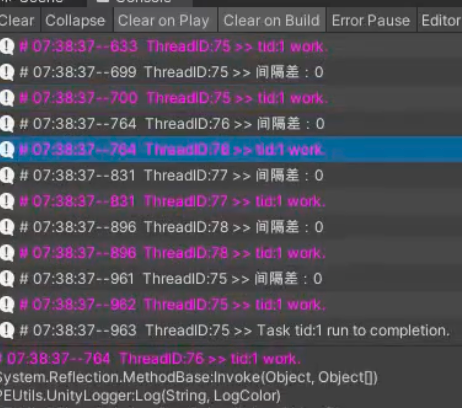Click the icon of the Task run to completion log
The width and height of the screenshot is (462, 408).
click(x=7, y=330)
